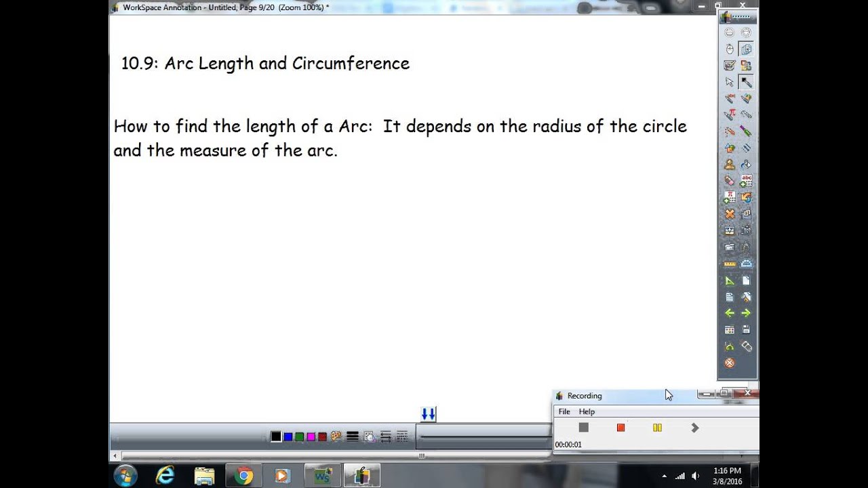This screenshot has height=488, width=868.
Task: Click the red record button in Recording
Action: click(x=620, y=428)
